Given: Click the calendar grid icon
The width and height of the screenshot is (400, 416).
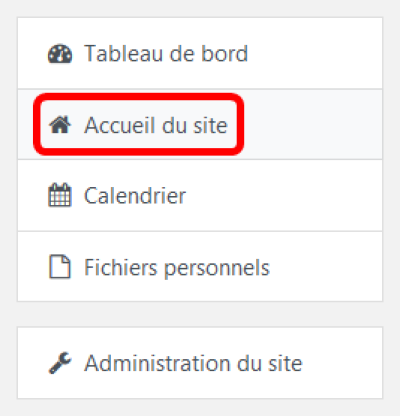Looking at the screenshot, I should [x=60, y=195].
